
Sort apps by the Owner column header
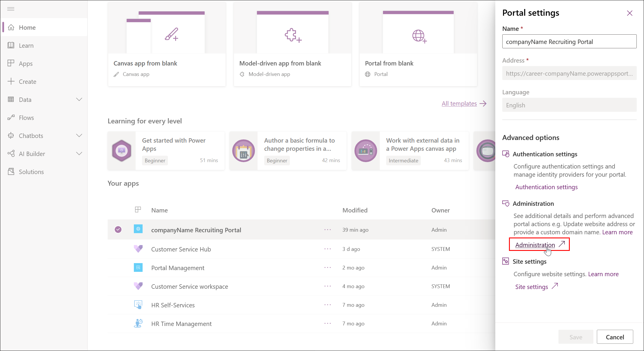[x=440, y=210]
